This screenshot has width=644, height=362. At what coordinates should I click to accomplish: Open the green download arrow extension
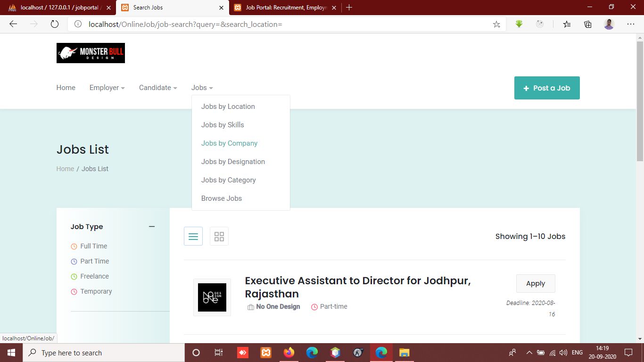[x=519, y=24]
